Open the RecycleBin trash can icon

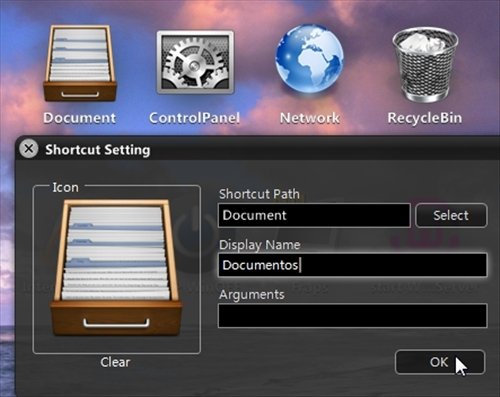point(425,65)
